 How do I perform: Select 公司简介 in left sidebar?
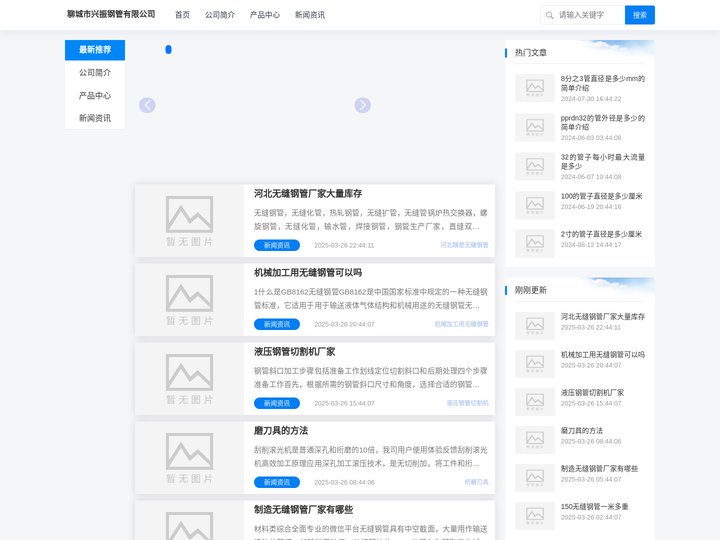click(x=95, y=73)
